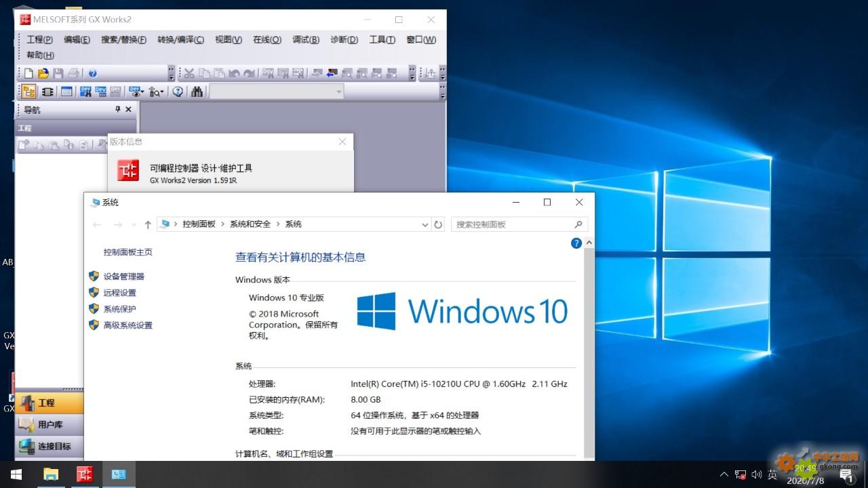Open 远程设置 link
868x488 pixels.
tap(119, 293)
